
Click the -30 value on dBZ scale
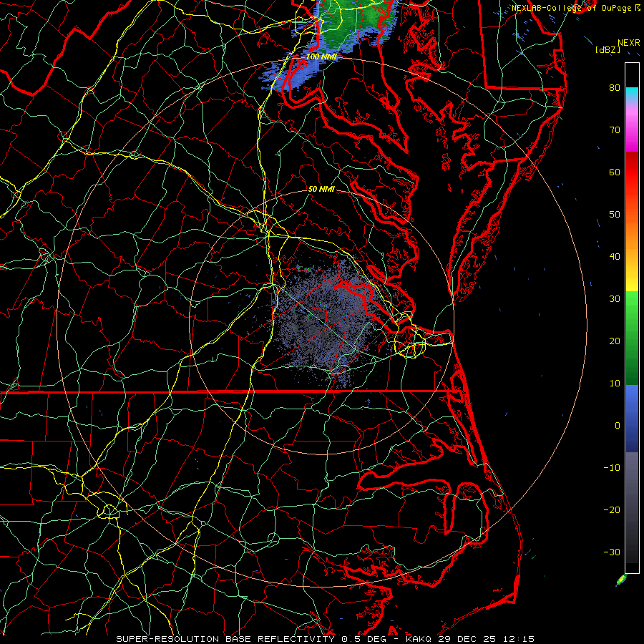click(x=612, y=552)
